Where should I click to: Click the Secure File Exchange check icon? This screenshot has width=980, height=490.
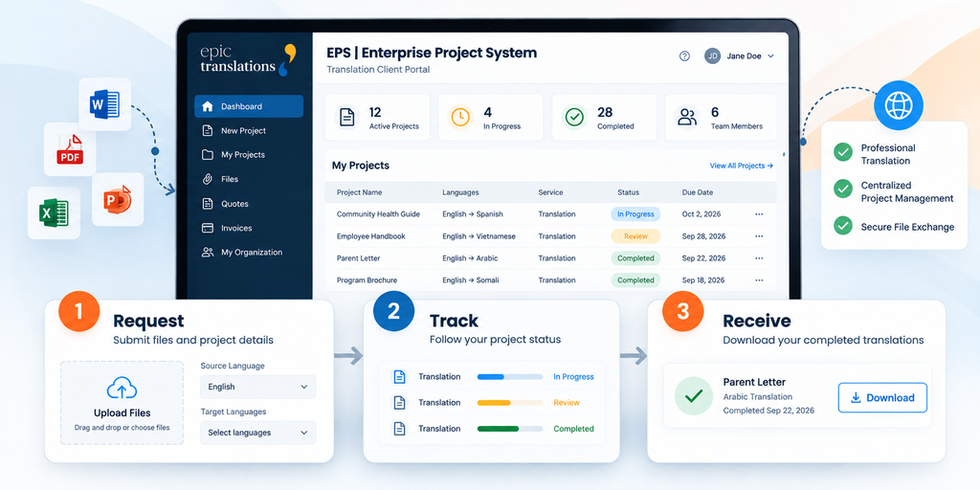coord(843,225)
